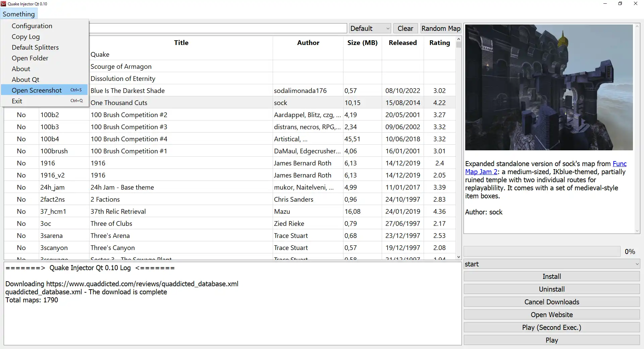Click the Mazu author cell
The image size is (644, 349).
pyautogui.click(x=308, y=211)
